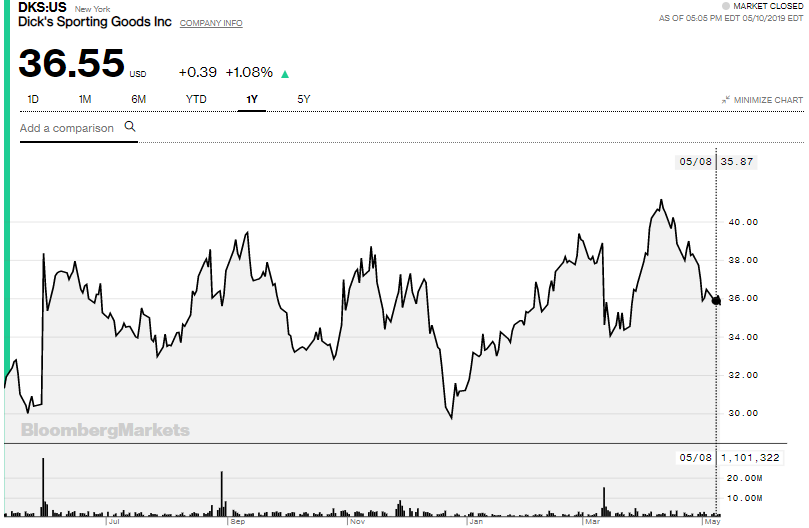Click the Sep x-axis label

(x=238, y=522)
